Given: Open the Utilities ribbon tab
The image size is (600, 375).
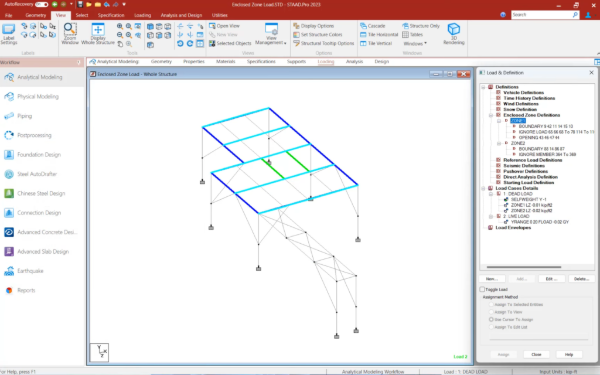Looking at the screenshot, I should coord(219,15).
